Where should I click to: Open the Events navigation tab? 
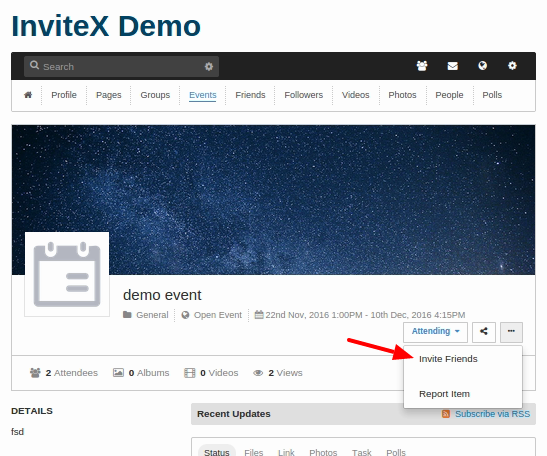tap(203, 95)
